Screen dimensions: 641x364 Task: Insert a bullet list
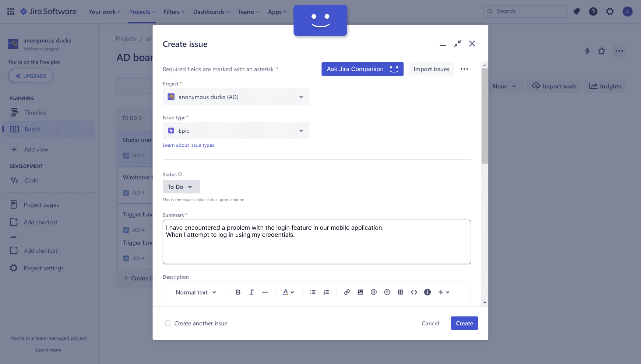313,292
